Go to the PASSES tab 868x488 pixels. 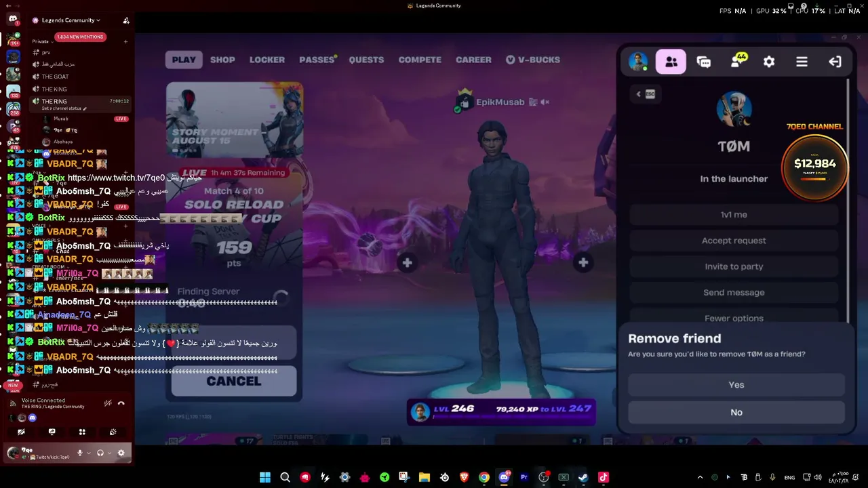317,60
